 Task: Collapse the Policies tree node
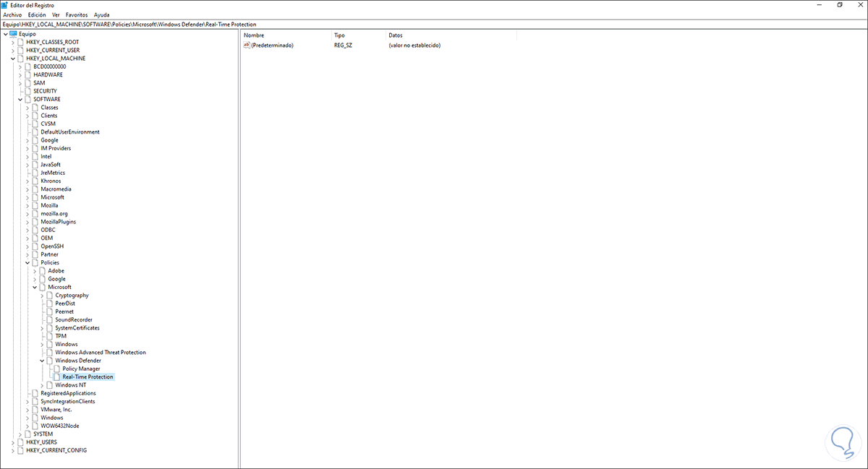click(27, 262)
